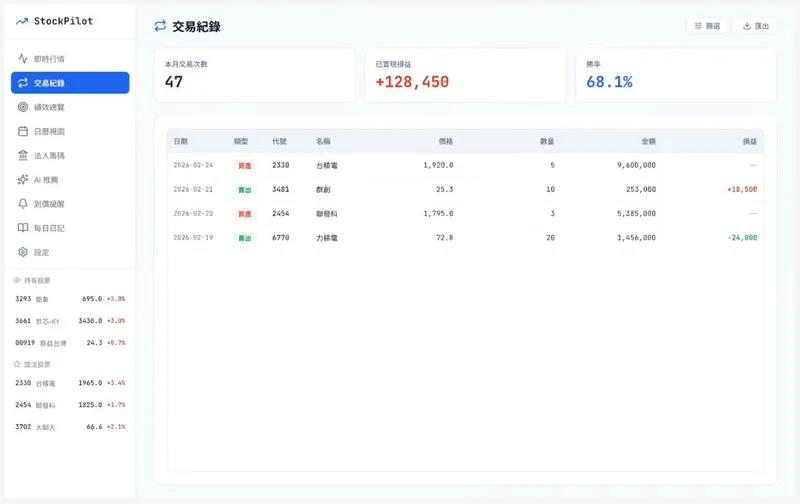The height and width of the screenshot is (504, 800).
Task: Click the red buy tag in 2330 row
Action: (x=244, y=166)
